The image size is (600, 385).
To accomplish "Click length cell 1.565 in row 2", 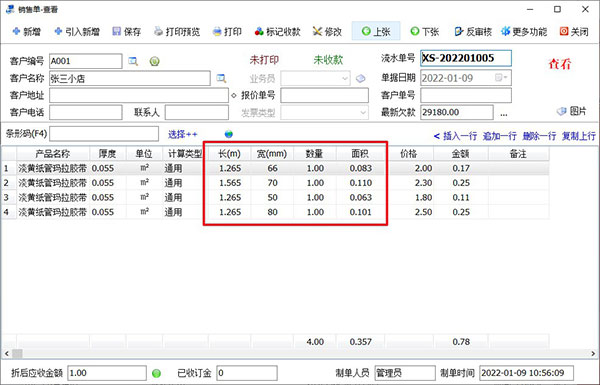I will 230,183.
